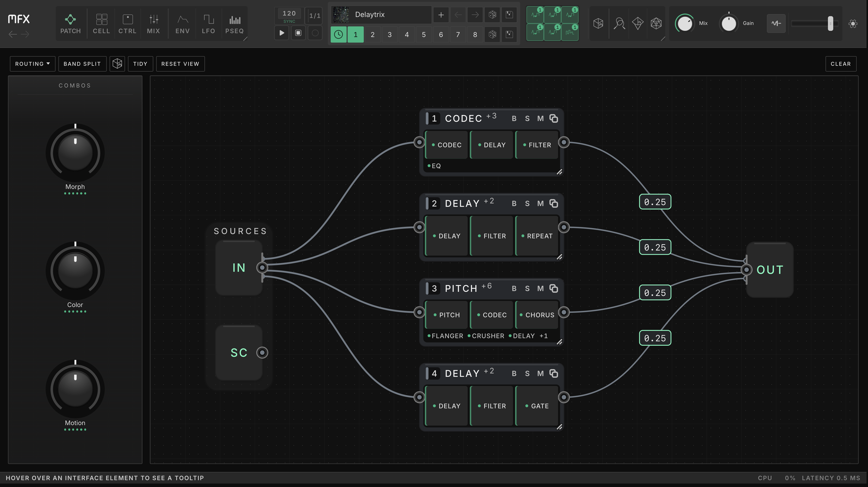Image resolution: width=868 pixels, height=487 pixels.
Task: Mute cell 1 CODEC with M
Action: click(541, 118)
